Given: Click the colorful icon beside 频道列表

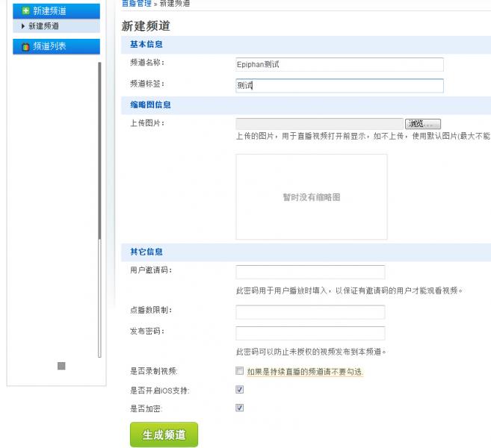Looking at the screenshot, I should (x=26, y=46).
